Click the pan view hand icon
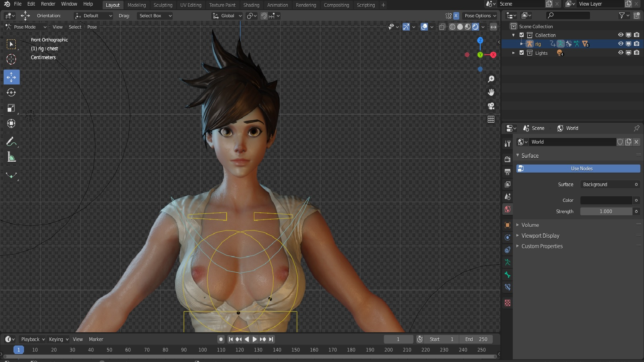Image resolution: width=644 pixels, height=362 pixels. coord(491,93)
